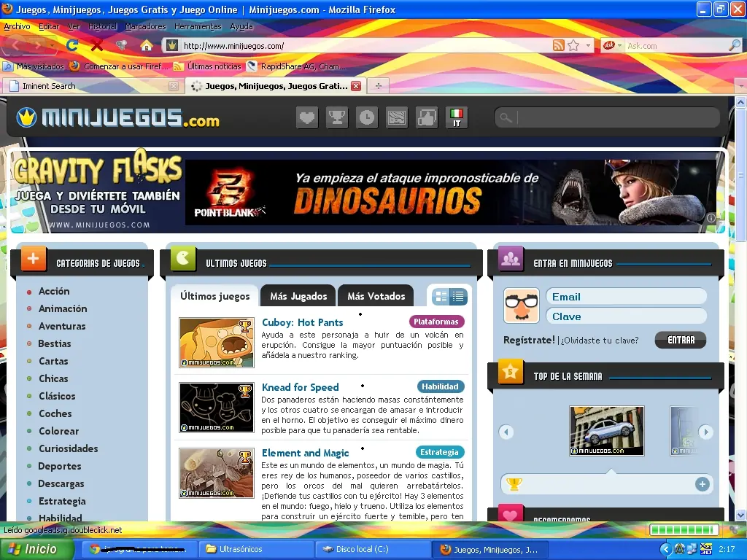Click the Point Blank Dinosaurios banner ad
747x560 pixels.
[x=451, y=192]
